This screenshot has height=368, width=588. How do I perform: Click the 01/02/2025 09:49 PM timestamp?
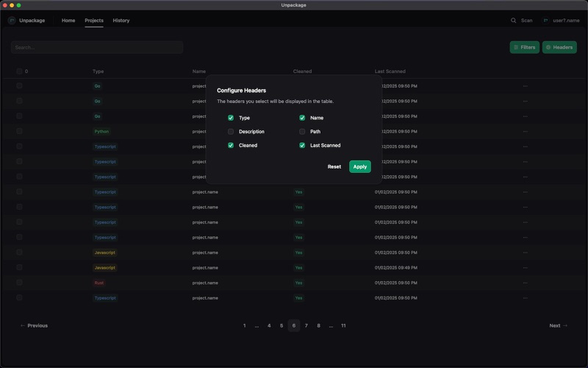click(x=396, y=268)
